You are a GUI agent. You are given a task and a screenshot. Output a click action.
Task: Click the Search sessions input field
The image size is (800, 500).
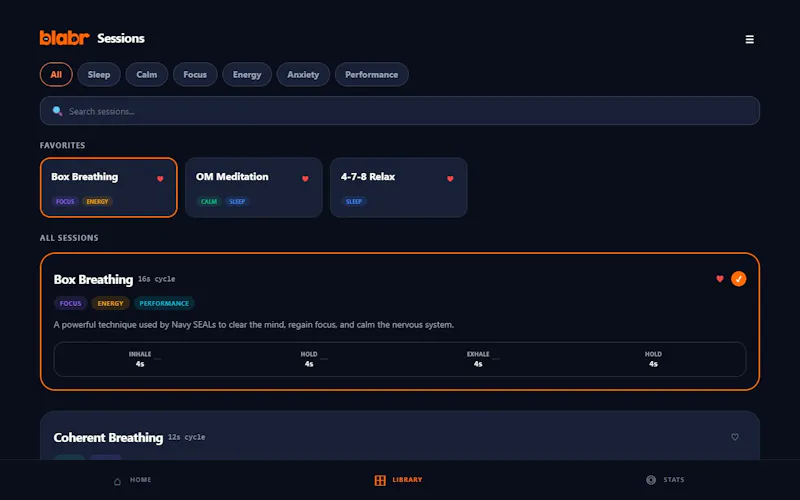click(399, 111)
